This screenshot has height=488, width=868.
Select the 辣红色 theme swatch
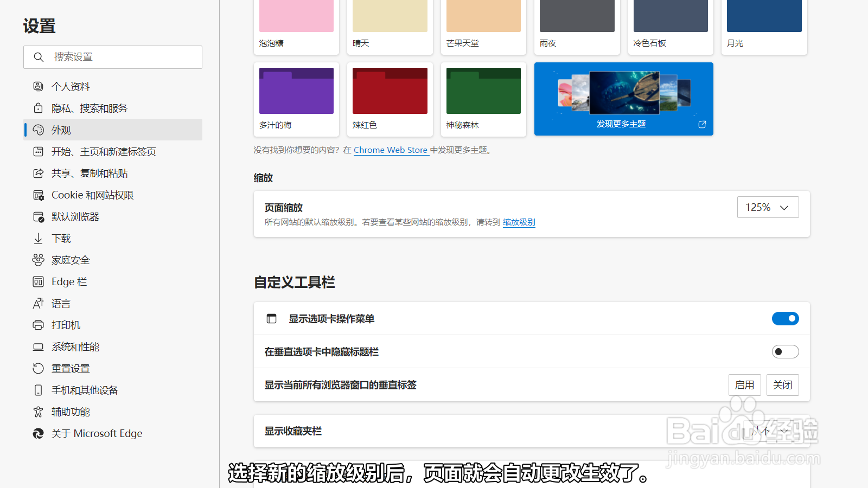click(x=390, y=91)
